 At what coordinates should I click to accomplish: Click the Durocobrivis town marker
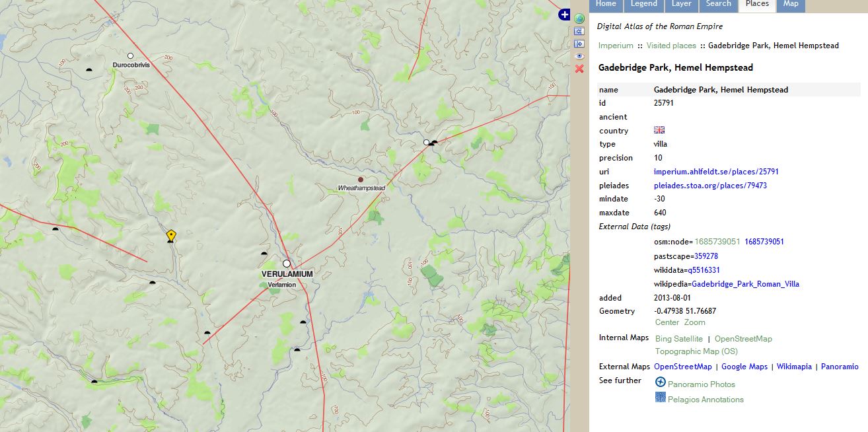coord(131,56)
